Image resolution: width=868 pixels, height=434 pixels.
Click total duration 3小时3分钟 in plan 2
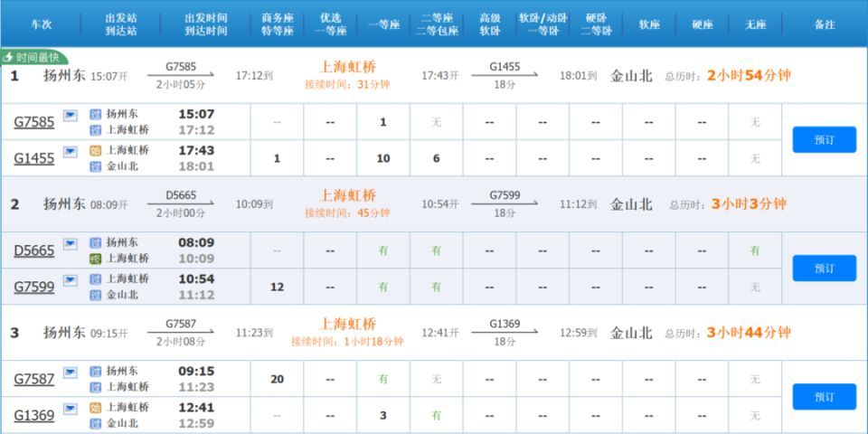click(749, 204)
